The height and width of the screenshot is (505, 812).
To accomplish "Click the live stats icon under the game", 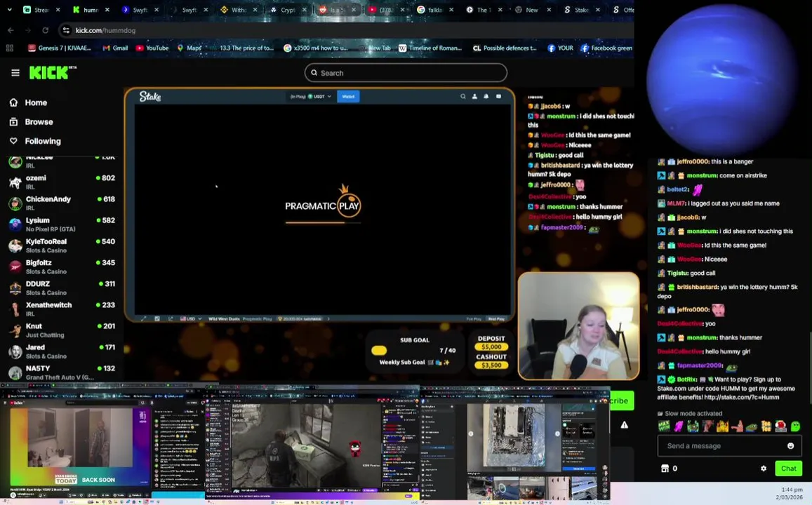I will pyautogui.click(x=171, y=318).
